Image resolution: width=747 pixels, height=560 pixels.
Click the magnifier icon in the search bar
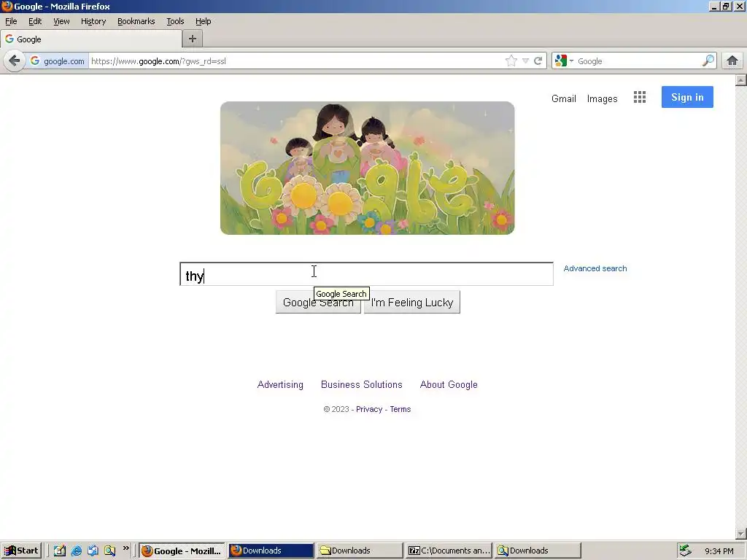[x=708, y=61]
